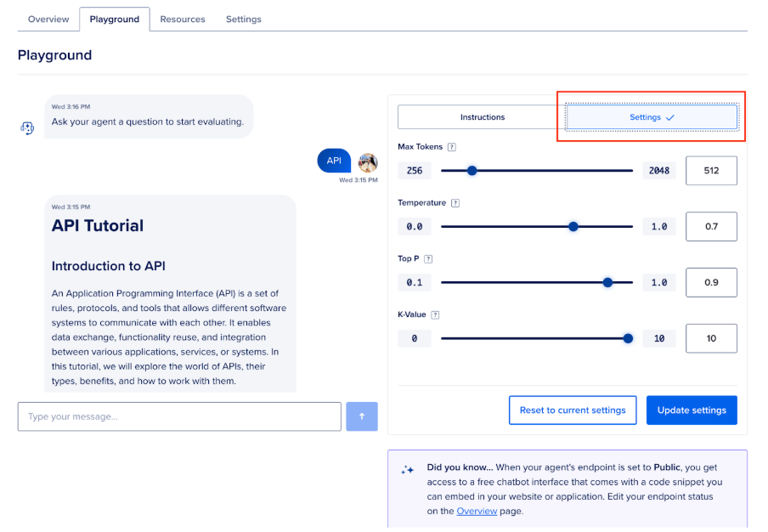Follow the Overview link in tip
The image size is (768, 532).
[477, 511]
